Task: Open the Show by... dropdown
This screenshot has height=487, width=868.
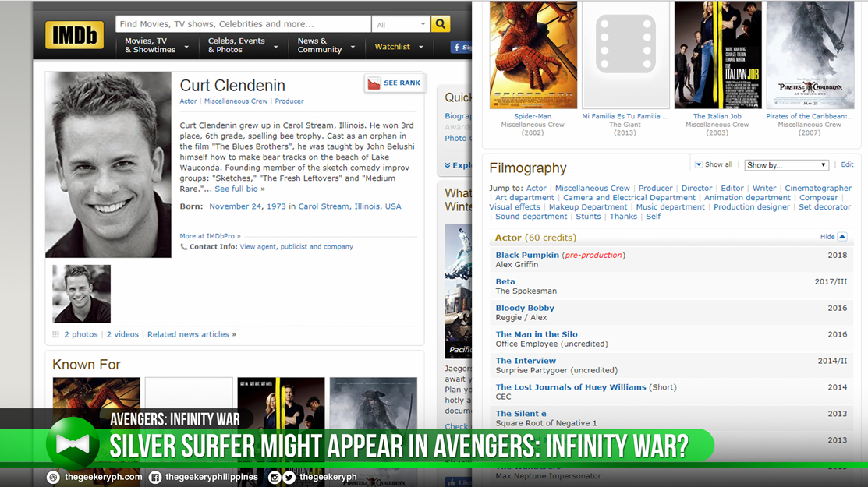Action: pos(786,165)
